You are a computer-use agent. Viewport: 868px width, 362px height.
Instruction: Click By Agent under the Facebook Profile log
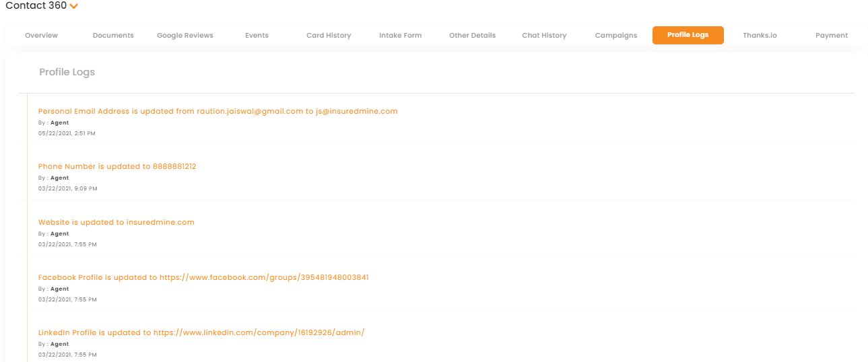pyautogui.click(x=54, y=289)
